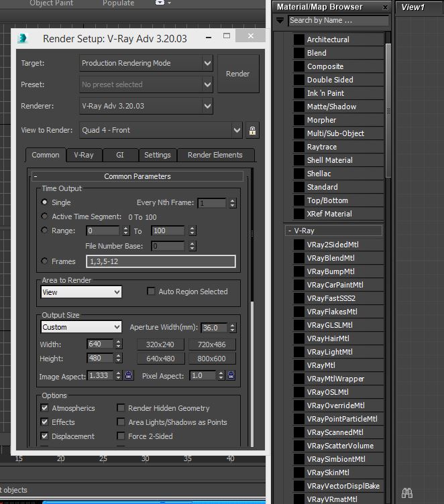Click the Shellac material swatch icon
The width and height of the screenshot is (444, 504).
[299, 174]
